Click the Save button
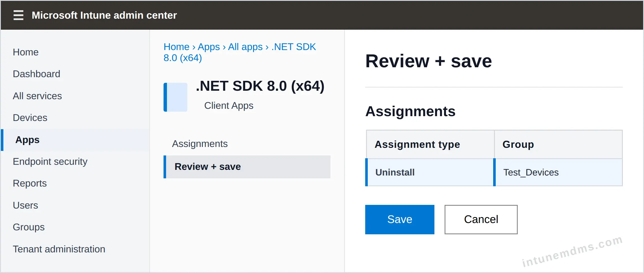The height and width of the screenshot is (273, 644). tap(400, 220)
